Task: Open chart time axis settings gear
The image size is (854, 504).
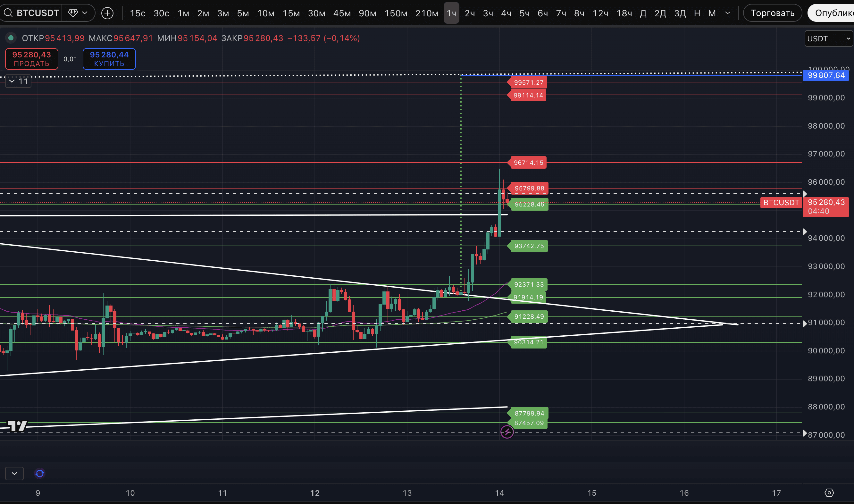Action: coord(829,493)
